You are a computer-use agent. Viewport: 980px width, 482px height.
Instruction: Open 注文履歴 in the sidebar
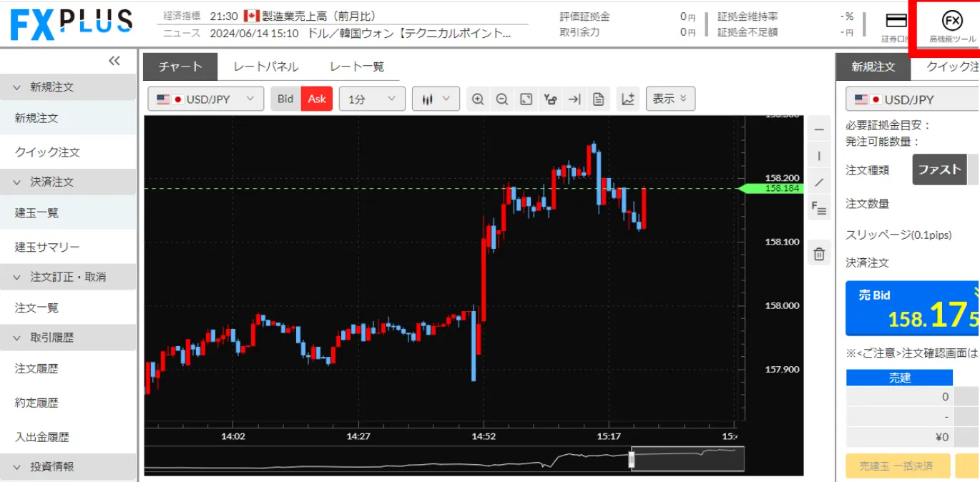[37, 369]
